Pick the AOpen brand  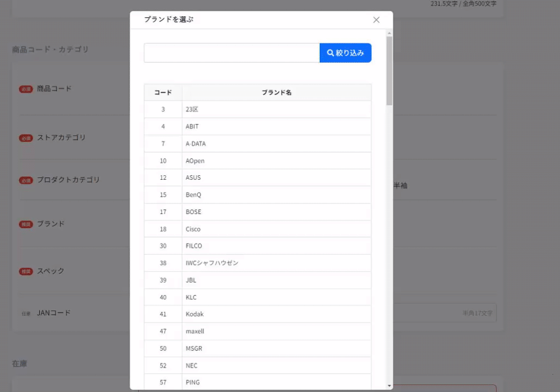click(258, 161)
